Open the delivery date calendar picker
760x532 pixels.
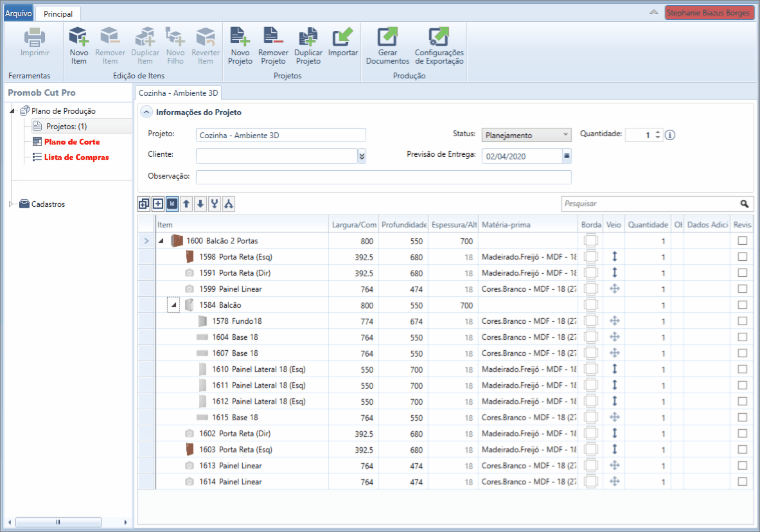coord(567,155)
